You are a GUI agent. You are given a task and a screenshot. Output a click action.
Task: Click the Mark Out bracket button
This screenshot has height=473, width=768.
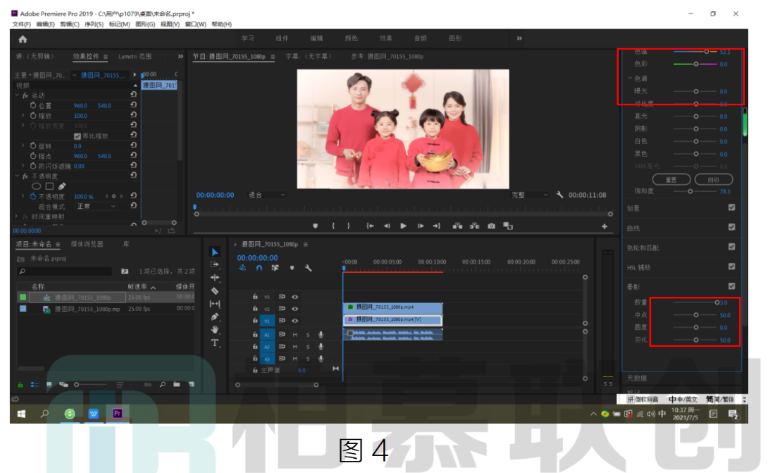[x=348, y=226]
